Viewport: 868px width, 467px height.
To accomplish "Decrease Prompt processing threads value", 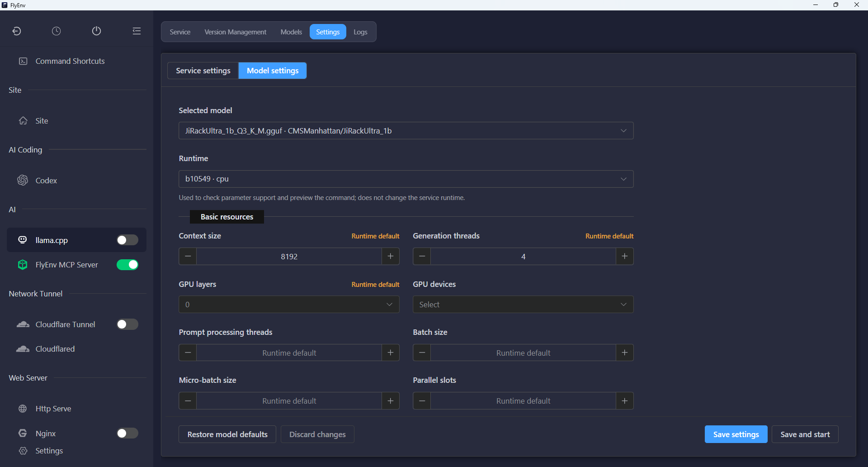I will (x=188, y=353).
